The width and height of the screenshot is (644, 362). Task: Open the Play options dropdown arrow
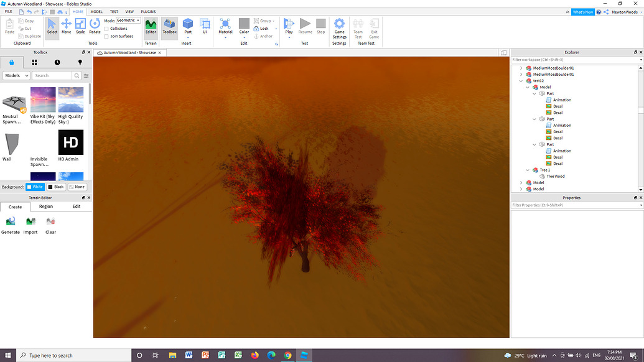[x=289, y=37]
